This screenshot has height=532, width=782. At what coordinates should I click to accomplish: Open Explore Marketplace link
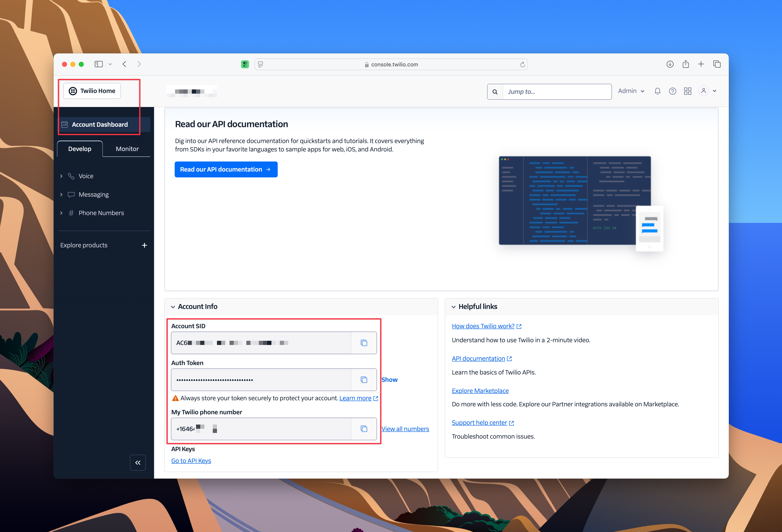click(x=480, y=391)
